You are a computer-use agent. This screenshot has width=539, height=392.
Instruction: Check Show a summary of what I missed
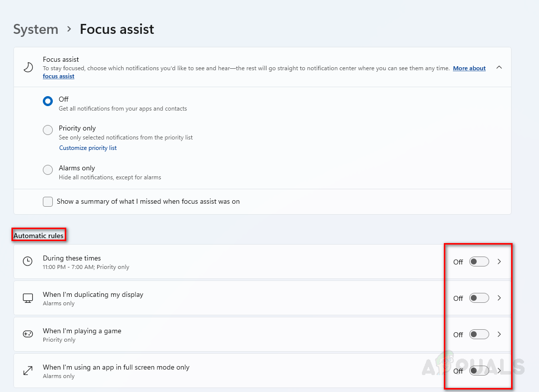[x=48, y=202]
